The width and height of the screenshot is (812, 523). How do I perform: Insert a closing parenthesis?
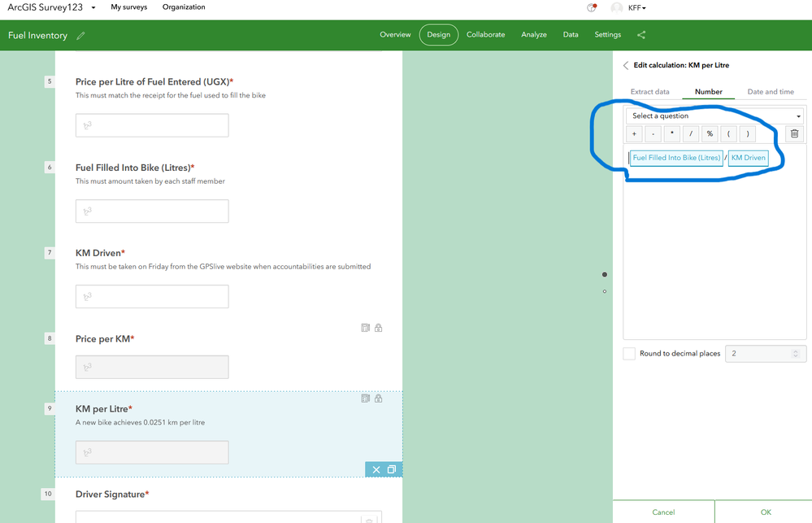tap(747, 133)
